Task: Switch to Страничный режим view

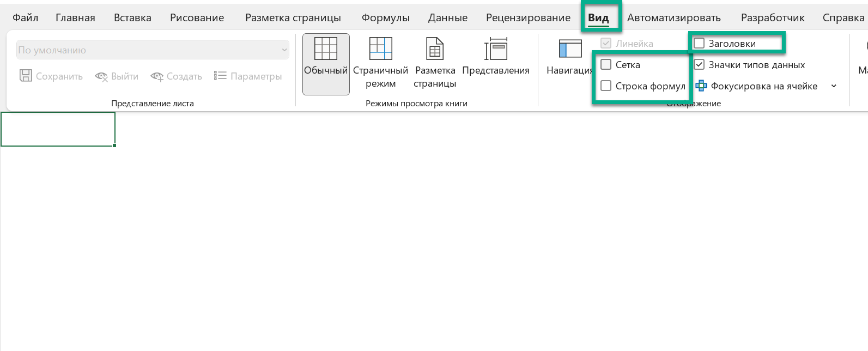Action: click(380, 49)
